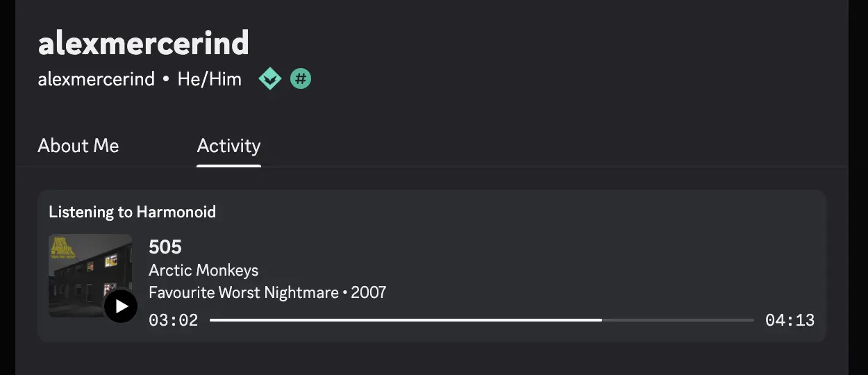Click the 2007 release year
The image size is (868, 375).
tap(369, 292)
